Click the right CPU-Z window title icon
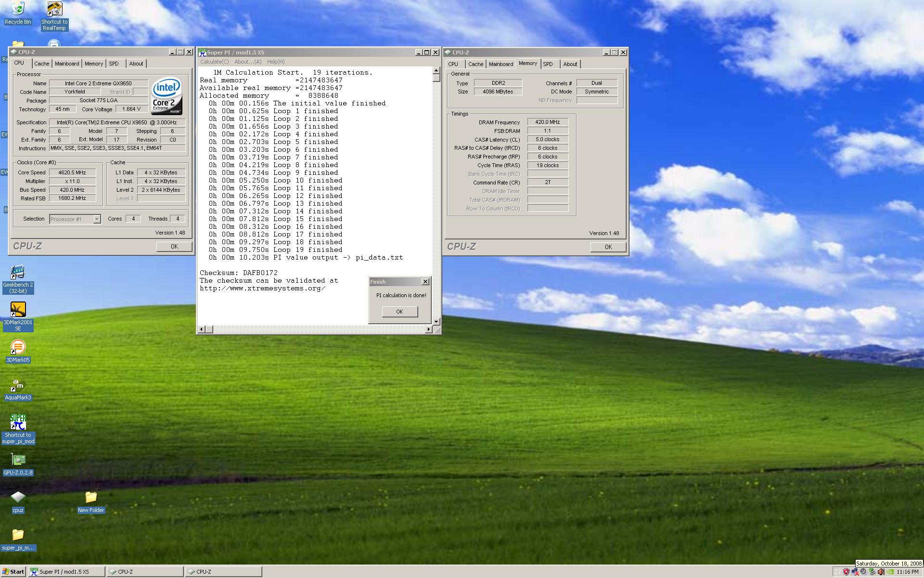Viewport: 924px width, 578px height. tap(448, 53)
